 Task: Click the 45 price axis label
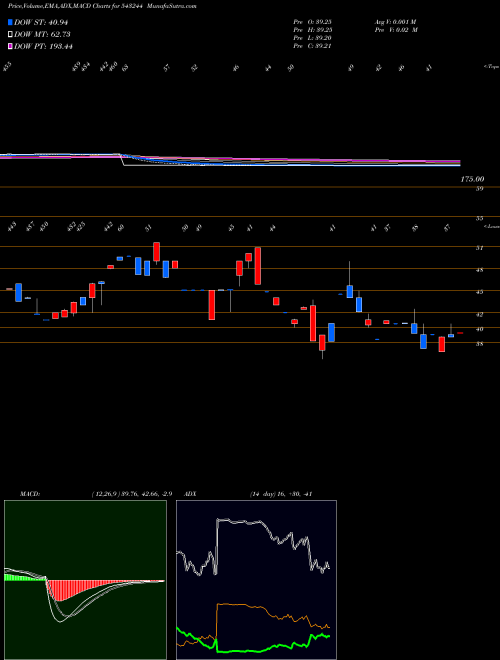(x=479, y=292)
